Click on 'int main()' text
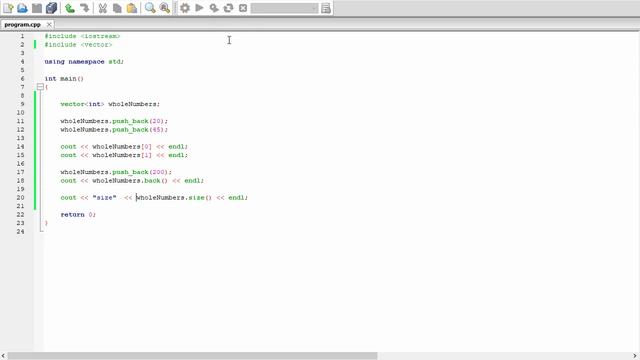Screen dimensions: 640x360 (64, 78)
